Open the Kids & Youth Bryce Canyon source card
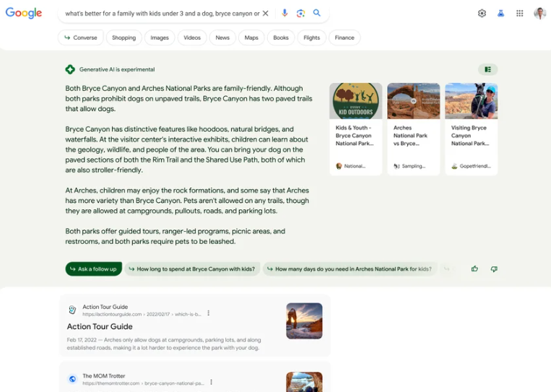Image resolution: width=551 pixels, height=392 pixels. 355,129
